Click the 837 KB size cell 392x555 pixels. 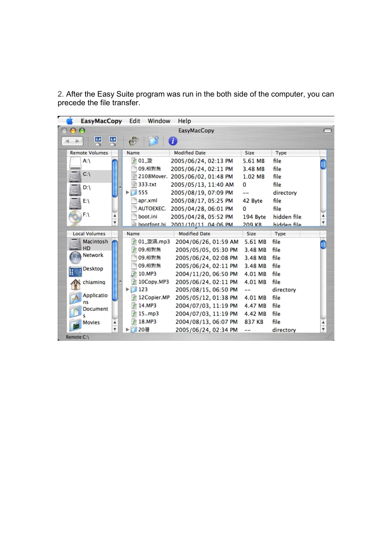pos(254,322)
